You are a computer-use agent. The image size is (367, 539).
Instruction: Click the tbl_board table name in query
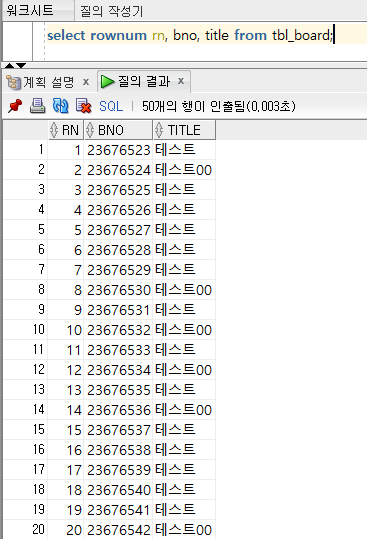[x=301, y=35]
